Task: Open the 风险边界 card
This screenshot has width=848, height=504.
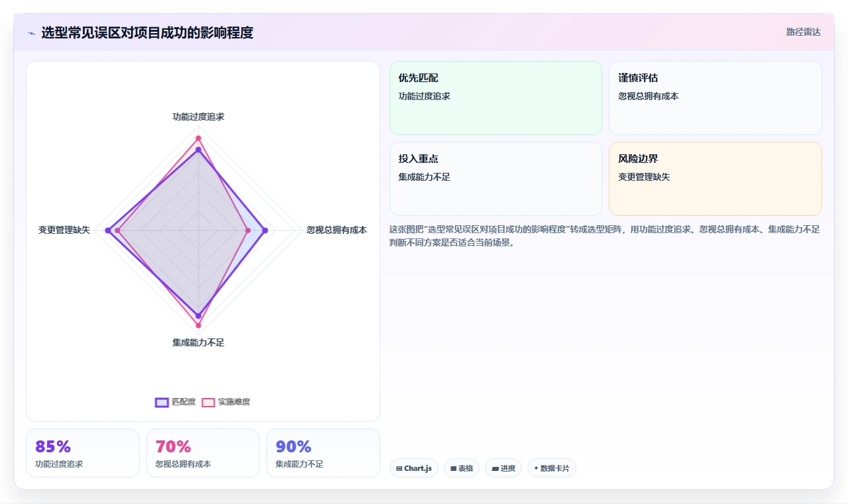Action: pyautogui.click(x=715, y=179)
